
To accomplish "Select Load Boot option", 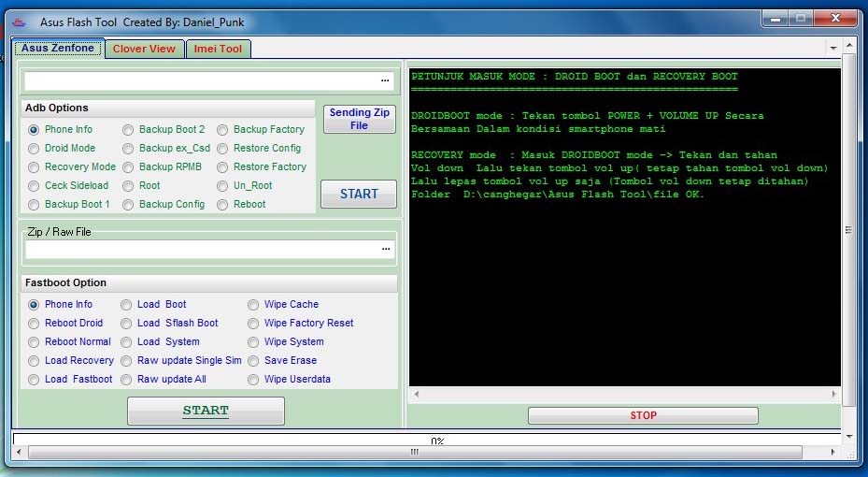I will [126, 305].
